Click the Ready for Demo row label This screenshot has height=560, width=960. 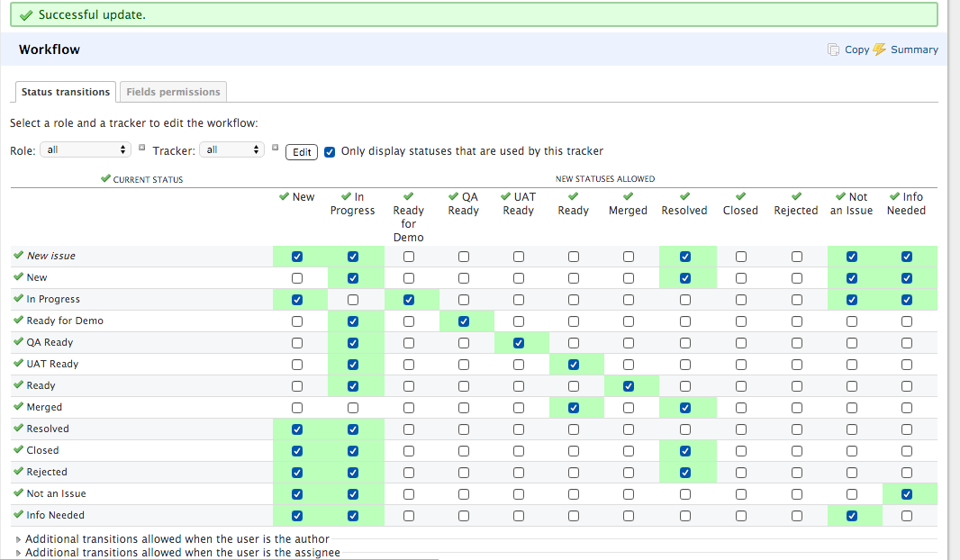pos(65,321)
